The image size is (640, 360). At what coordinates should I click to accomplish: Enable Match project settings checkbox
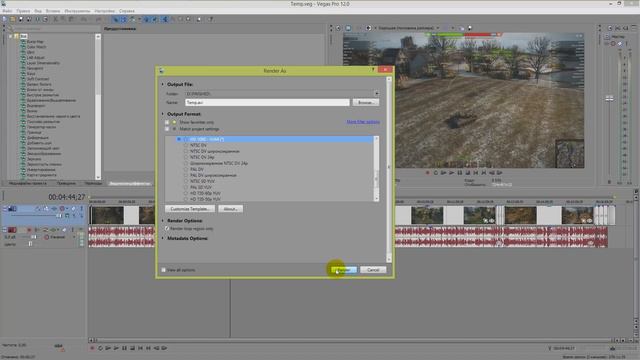167,129
